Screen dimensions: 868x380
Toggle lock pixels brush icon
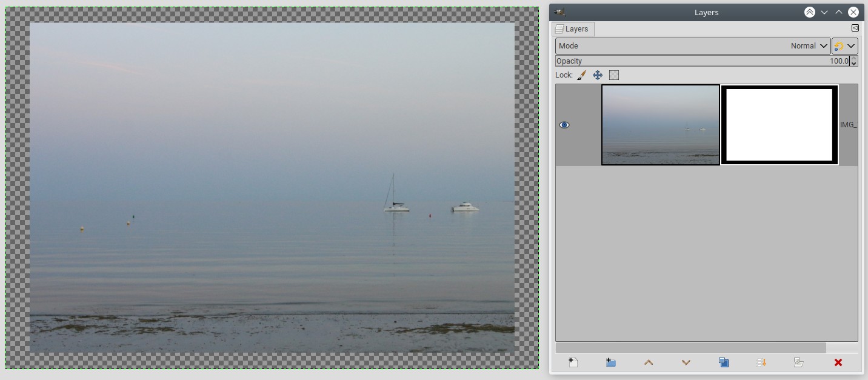tap(581, 75)
